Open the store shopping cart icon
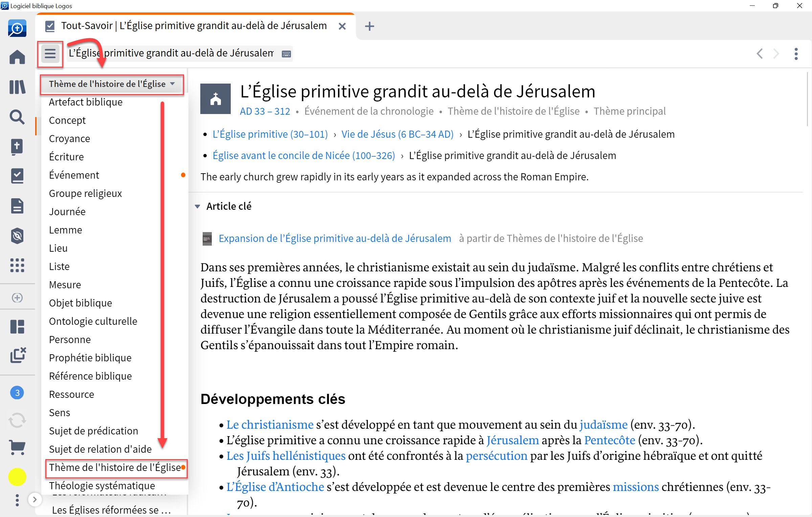The width and height of the screenshot is (812, 517). coord(17,448)
